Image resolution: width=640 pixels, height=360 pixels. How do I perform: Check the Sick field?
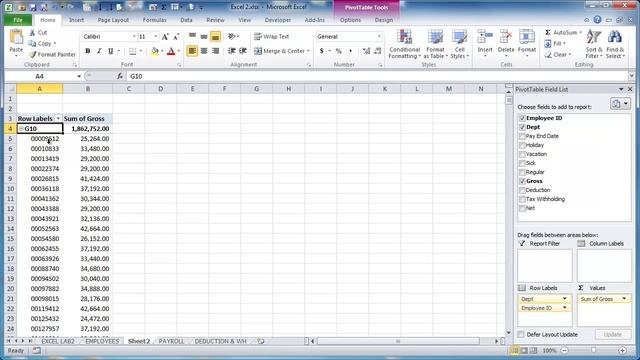click(x=522, y=163)
